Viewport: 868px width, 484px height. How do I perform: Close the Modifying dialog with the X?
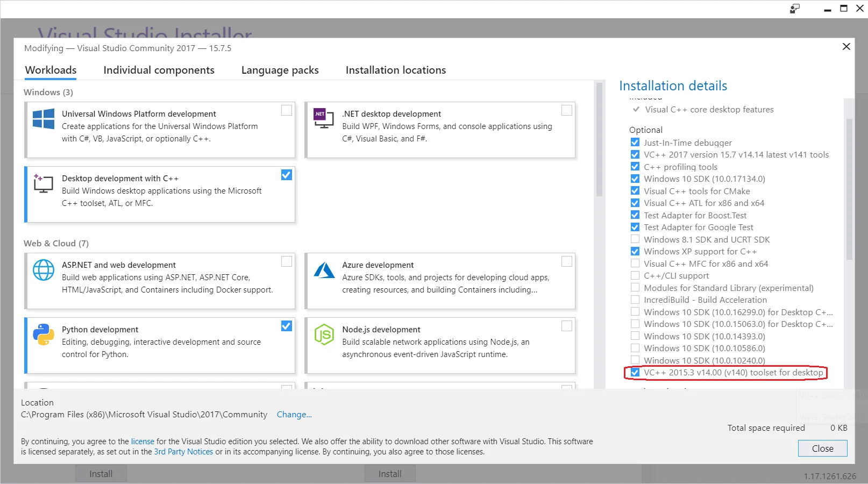tap(846, 47)
